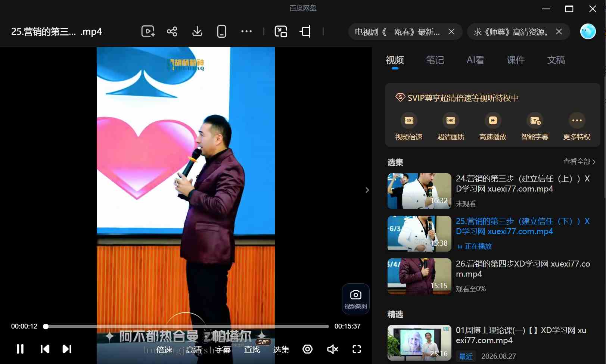Screen dimensions: 606x364
Task: Pause the video playback
Action: tap(20, 349)
